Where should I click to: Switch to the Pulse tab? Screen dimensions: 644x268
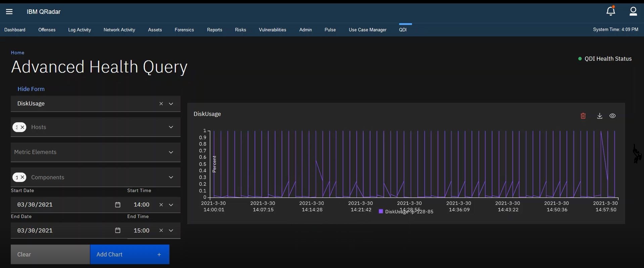click(x=330, y=30)
